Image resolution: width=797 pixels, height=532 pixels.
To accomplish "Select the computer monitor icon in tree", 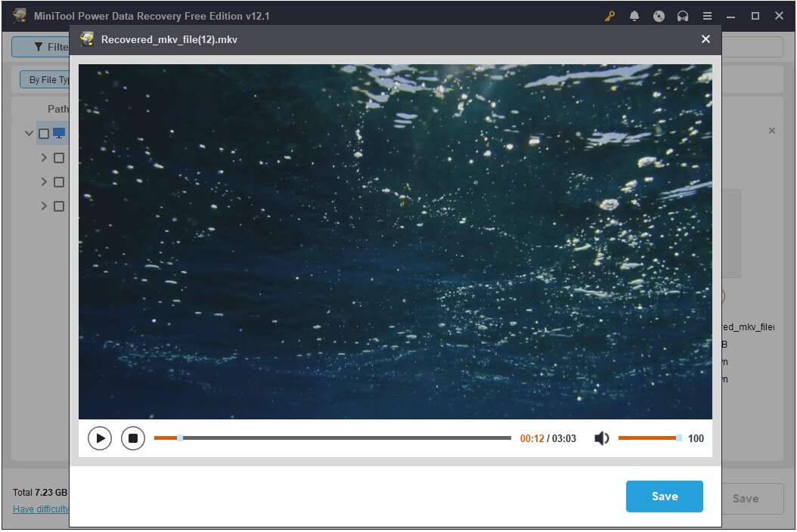I will pos(59,133).
